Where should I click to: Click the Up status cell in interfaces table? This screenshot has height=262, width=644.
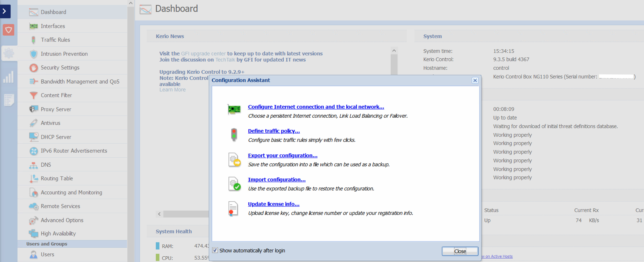[487, 220]
